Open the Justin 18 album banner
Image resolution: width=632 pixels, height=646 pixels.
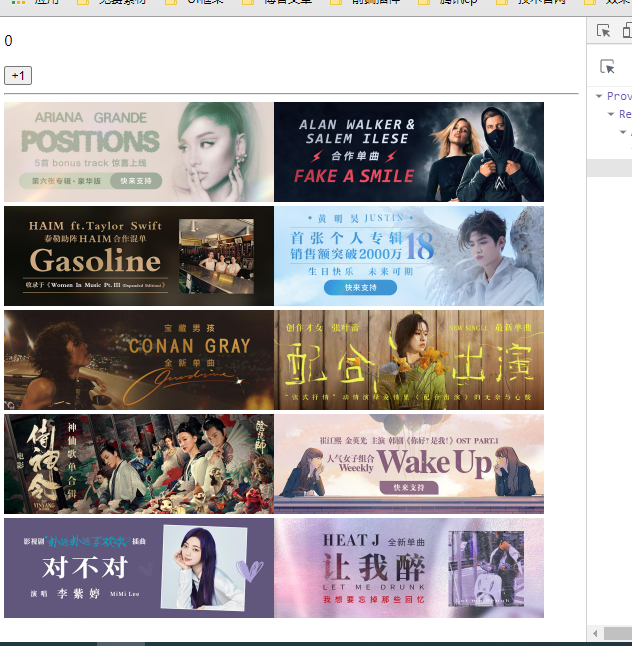click(x=409, y=256)
